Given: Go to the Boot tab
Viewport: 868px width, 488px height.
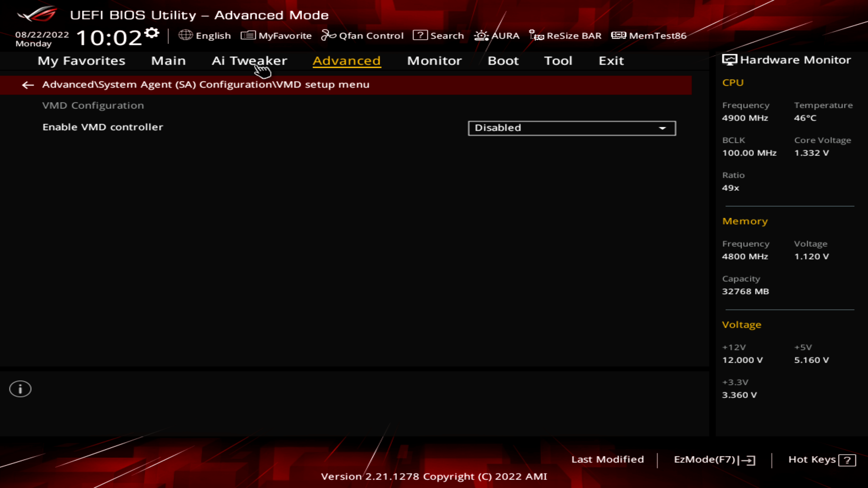Looking at the screenshot, I should [503, 61].
